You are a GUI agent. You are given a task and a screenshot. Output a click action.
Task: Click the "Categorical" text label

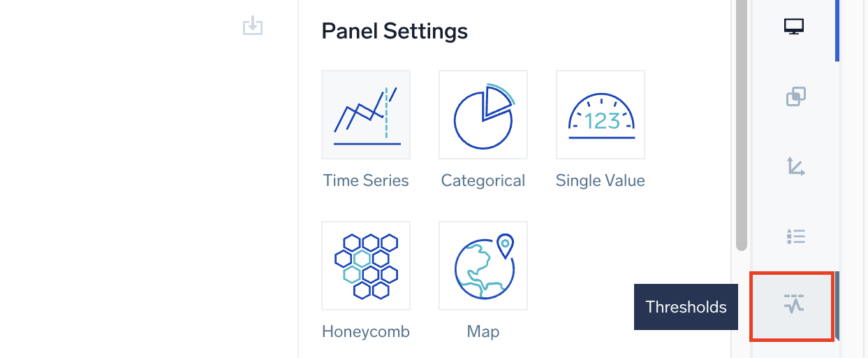click(483, 180)
